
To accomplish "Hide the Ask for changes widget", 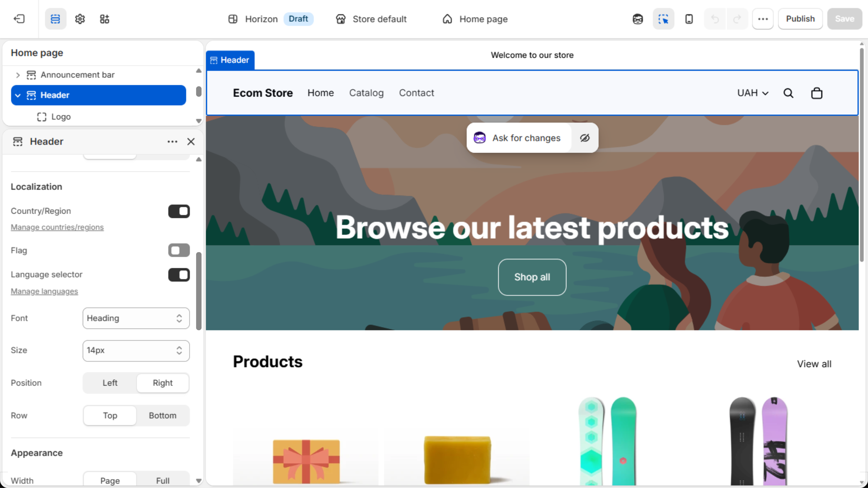I will tap(585, 138).
